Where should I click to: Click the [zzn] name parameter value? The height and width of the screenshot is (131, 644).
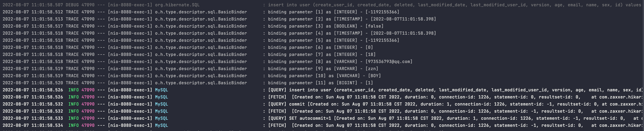372,69
